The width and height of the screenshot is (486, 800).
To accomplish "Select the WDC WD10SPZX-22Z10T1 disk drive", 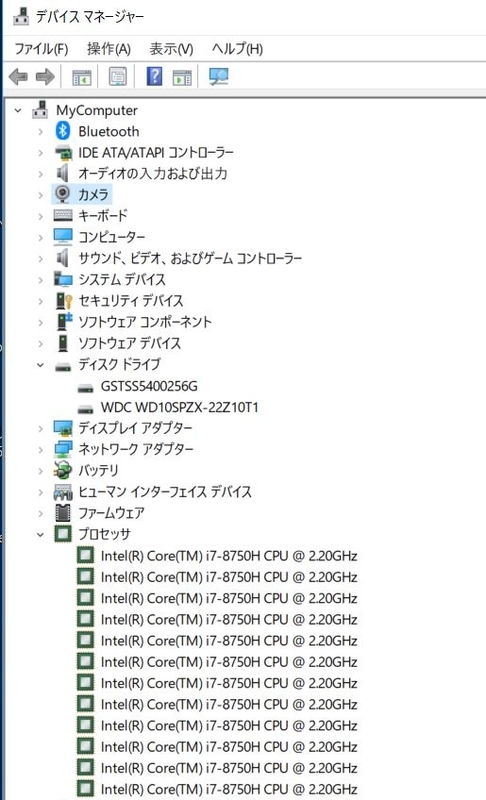I will pyautogui.click(x=180, y=407).
